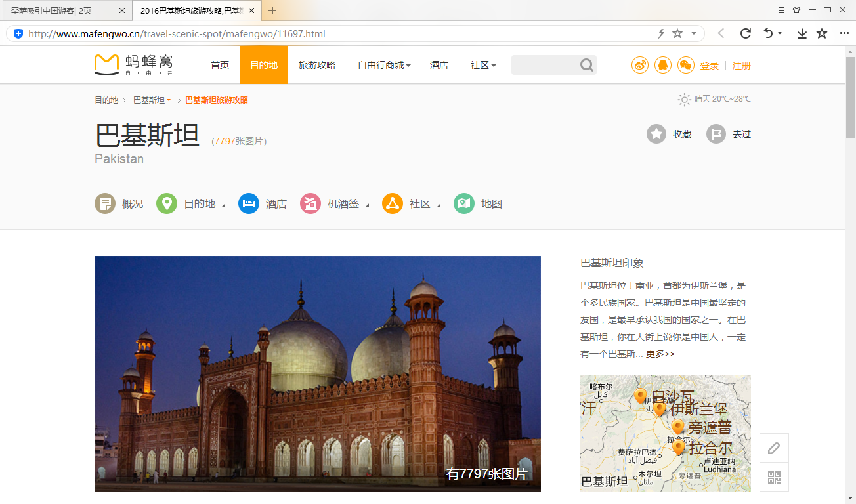Click 巴基斯坦旅游攻略 breadcrumb link
This screenshot has height=504, width=856.
point(217,100)
